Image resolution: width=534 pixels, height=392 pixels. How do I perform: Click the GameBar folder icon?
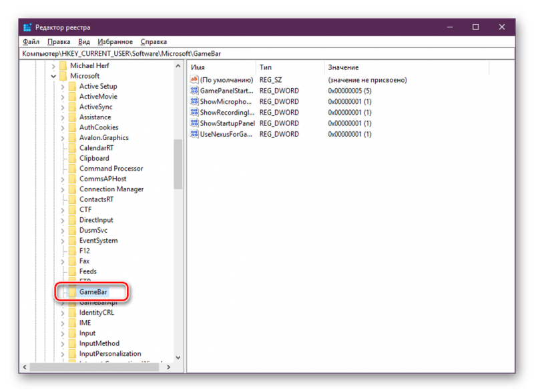(x=72, y=292)
